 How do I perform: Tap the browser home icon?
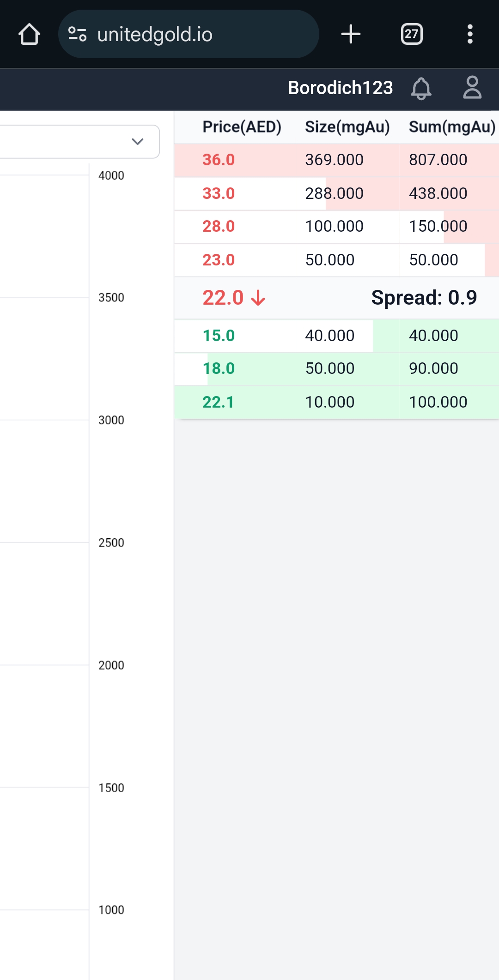point(29,34)
